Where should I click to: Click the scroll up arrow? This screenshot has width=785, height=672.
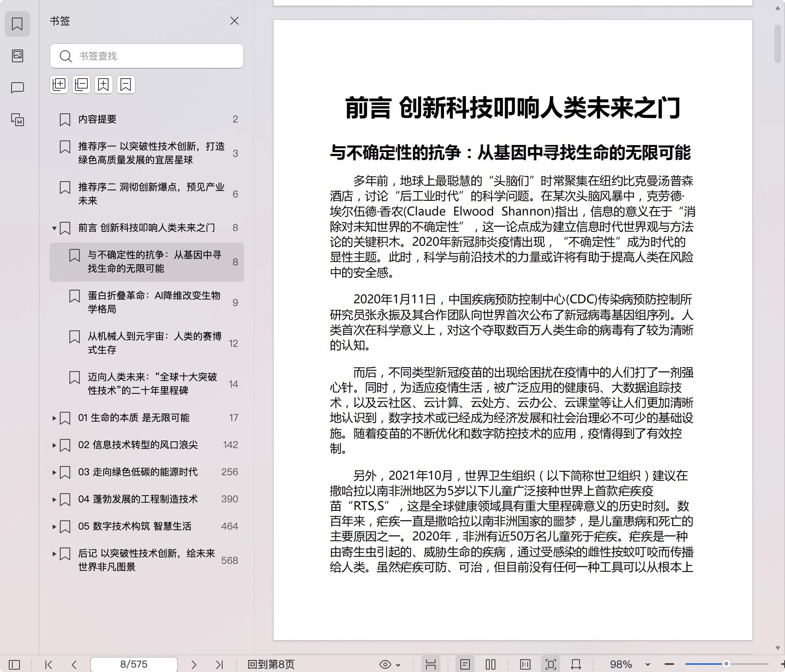click(x=777, y=8)
